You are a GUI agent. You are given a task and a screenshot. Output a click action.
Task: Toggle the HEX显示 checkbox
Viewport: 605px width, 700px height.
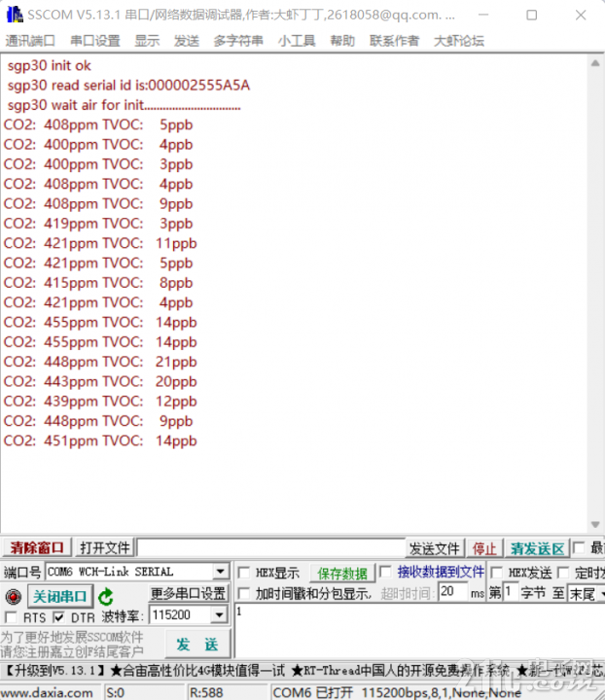(x=244, y=573)
